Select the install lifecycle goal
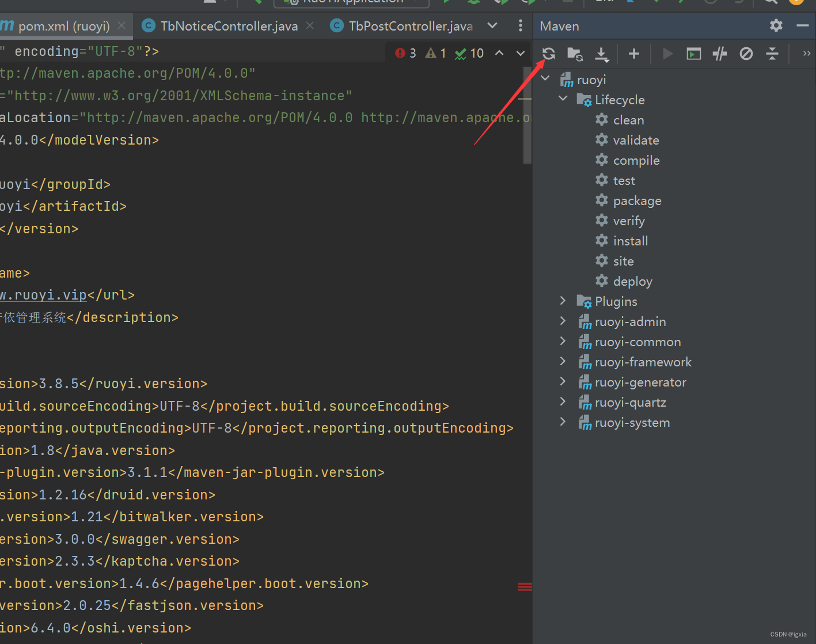 631,241
